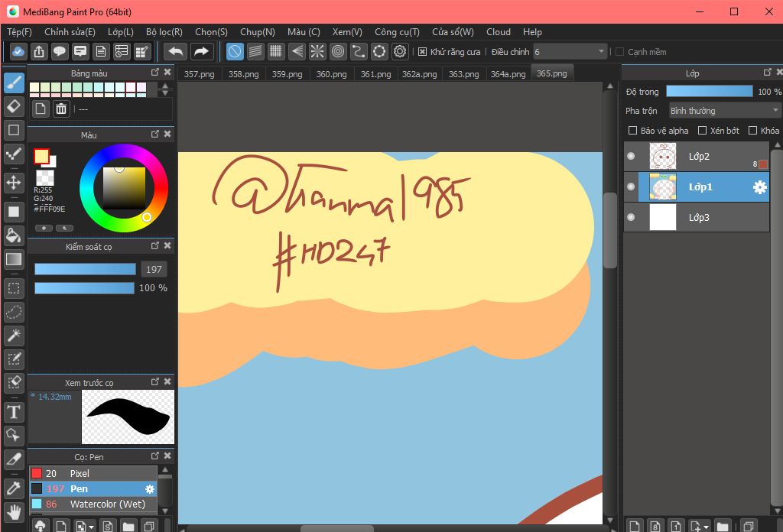783x532 pixels.
Task: Undock the Bảng màu panel
Action: (154, 73)
